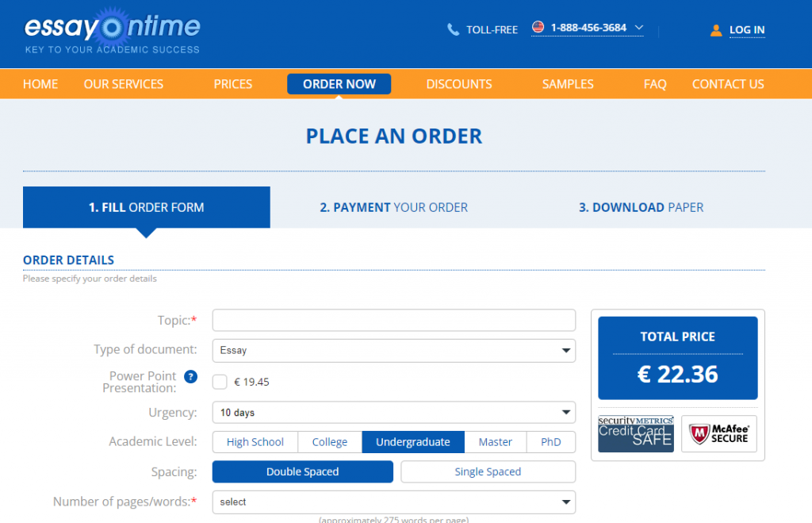Select Undergraduate academic level
The width and height of the screenshot is (812, 523).
[x=413, y=442]
